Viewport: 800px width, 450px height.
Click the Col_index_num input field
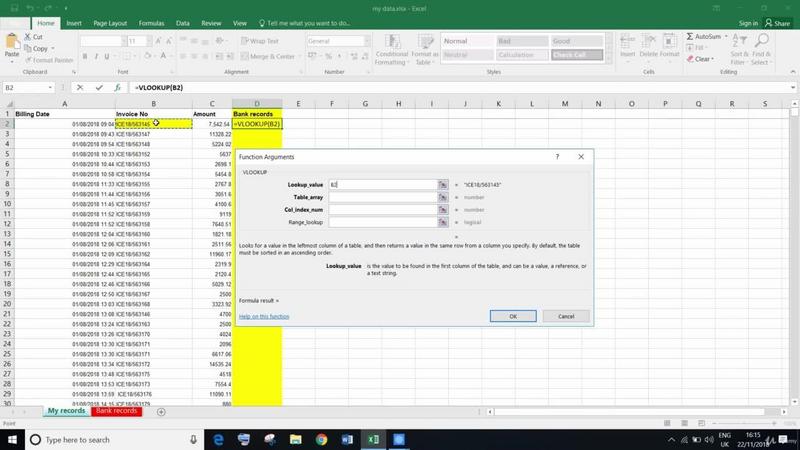(383, 210)
